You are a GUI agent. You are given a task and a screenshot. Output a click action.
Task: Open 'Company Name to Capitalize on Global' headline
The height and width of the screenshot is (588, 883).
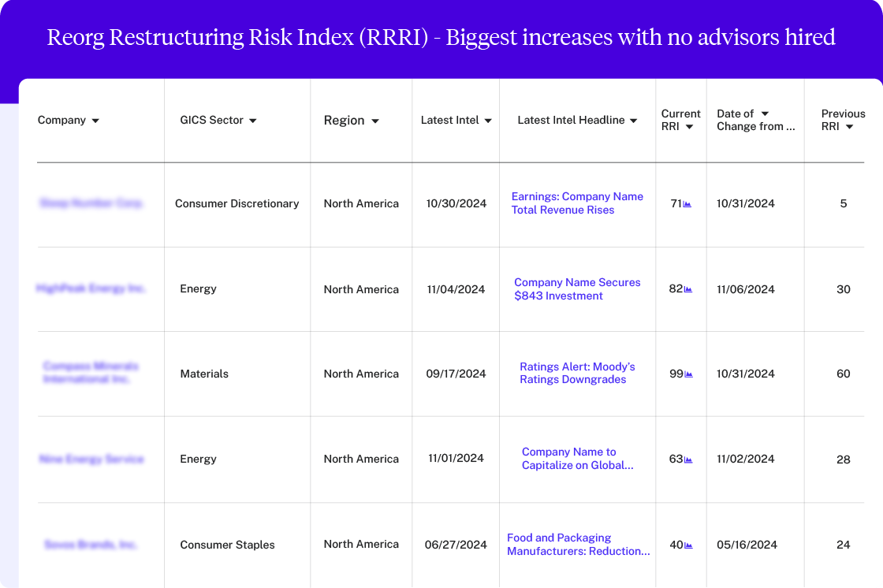point(577,459)
